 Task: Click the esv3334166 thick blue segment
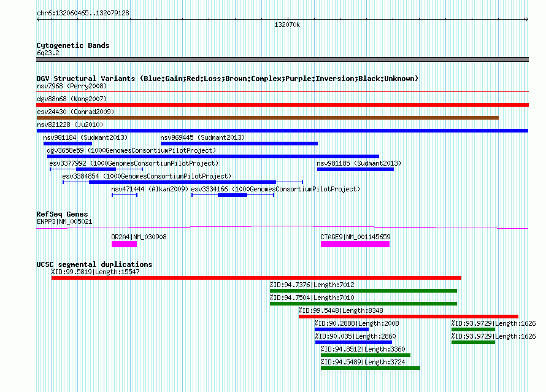(x=233, y=195)
